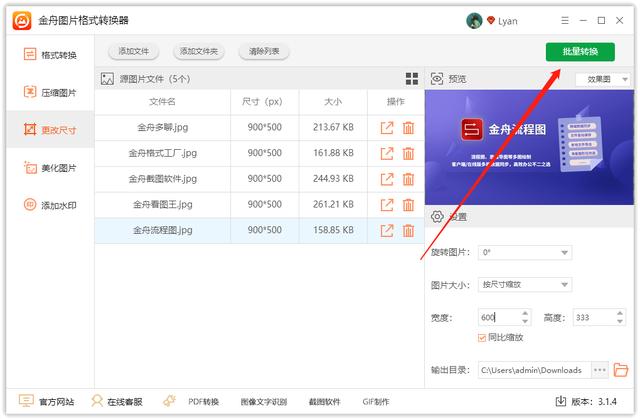640x420 pixels.
Task: Delete 金舟看图王.jpg using trash icon
Action: pyautogui.click(x=408, y=205)
